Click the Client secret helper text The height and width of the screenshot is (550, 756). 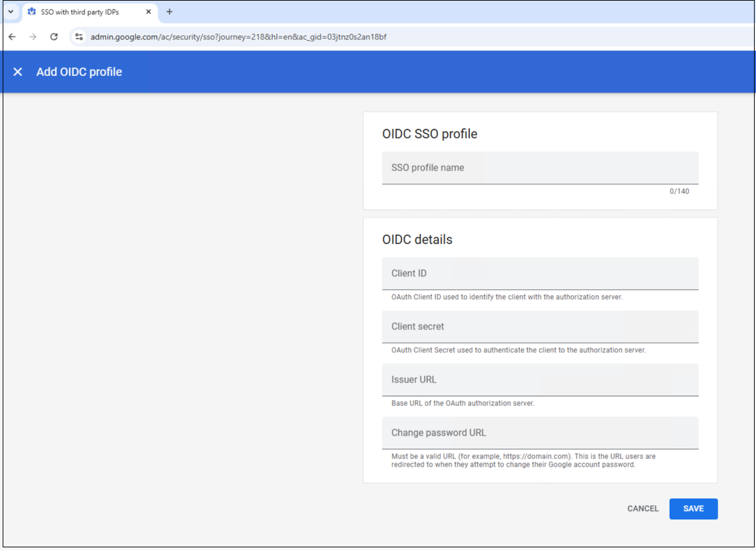point(518,350)
